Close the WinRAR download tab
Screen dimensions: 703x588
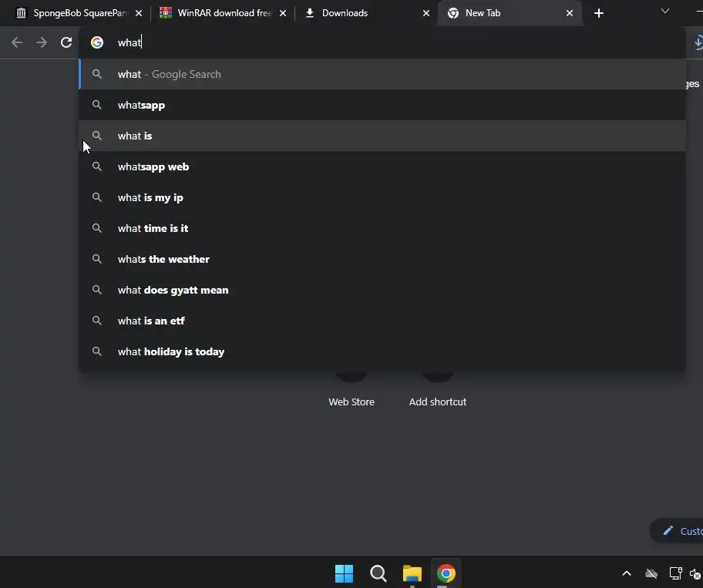pos(283,13)
